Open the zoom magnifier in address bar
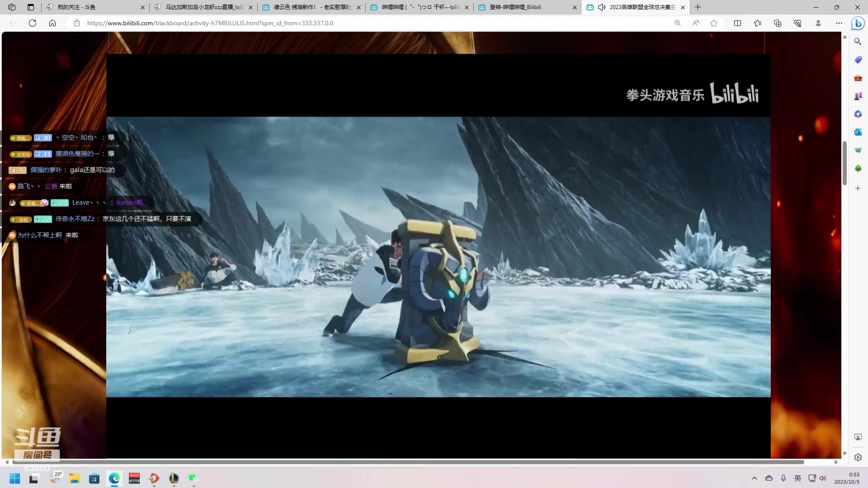This screenshot has width=868, height=488. 677,23
